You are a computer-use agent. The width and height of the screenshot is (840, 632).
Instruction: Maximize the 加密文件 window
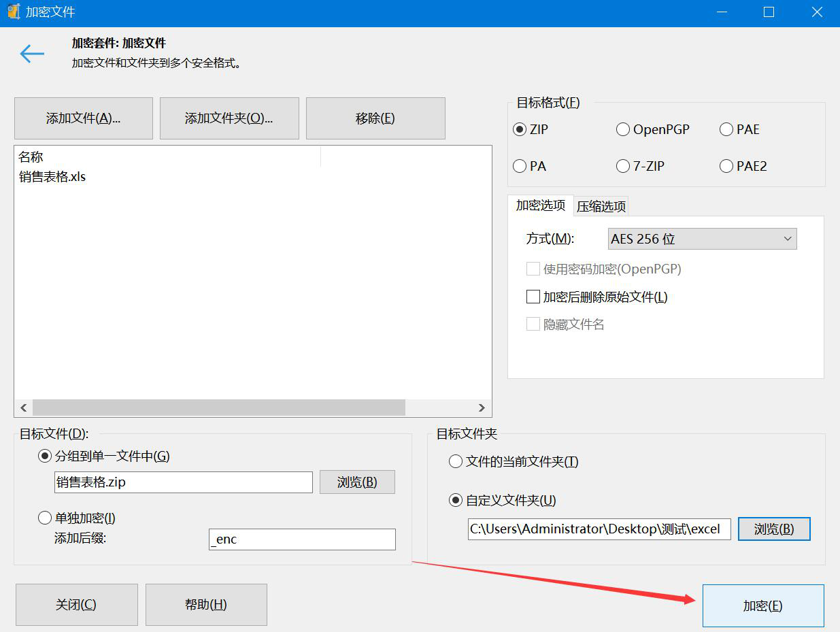pyautogui.click(x=769, y=12)
